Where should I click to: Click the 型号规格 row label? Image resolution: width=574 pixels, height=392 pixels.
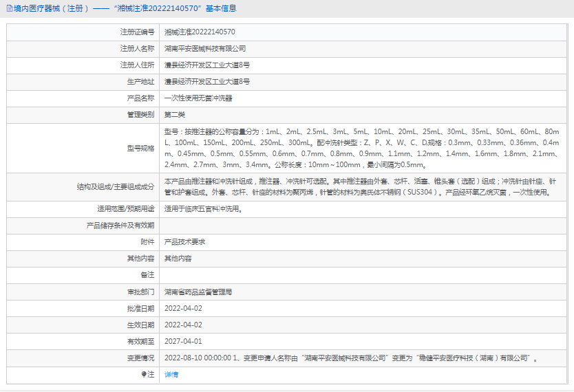pos(140,148)
